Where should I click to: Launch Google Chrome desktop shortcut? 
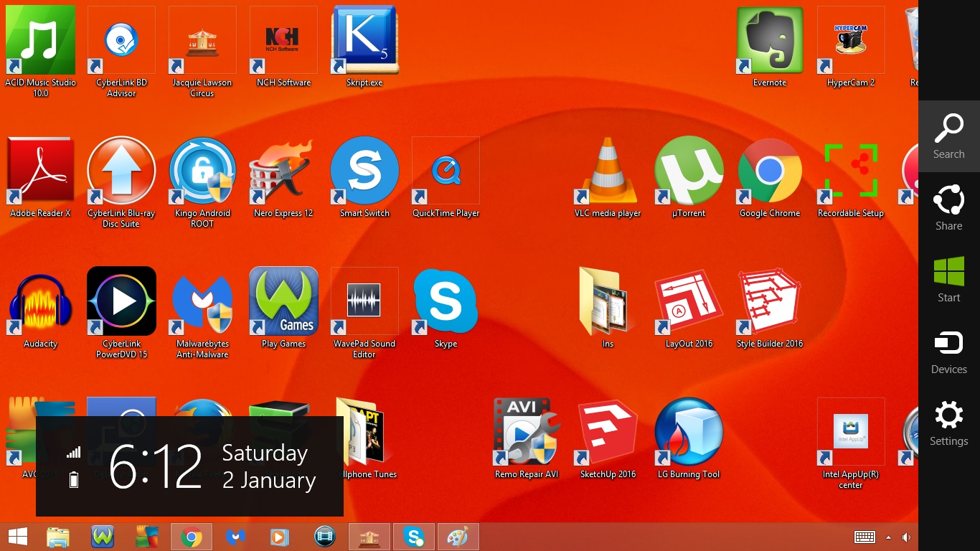[x=770, y=178]
